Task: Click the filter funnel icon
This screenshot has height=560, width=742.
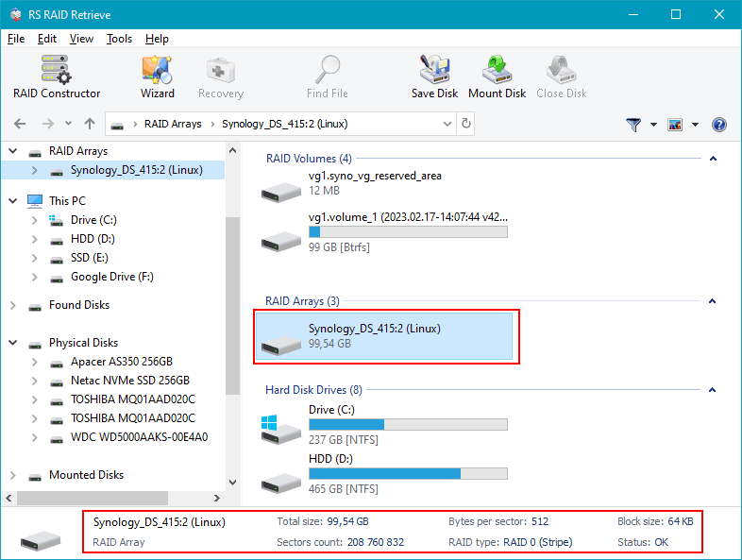Action: click(x=633, y=125)
